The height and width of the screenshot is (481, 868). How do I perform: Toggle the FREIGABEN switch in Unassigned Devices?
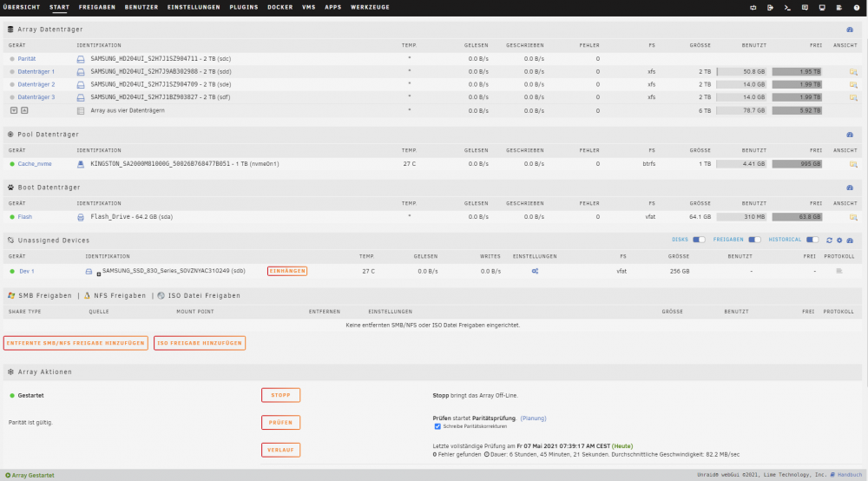pos(754,240)
